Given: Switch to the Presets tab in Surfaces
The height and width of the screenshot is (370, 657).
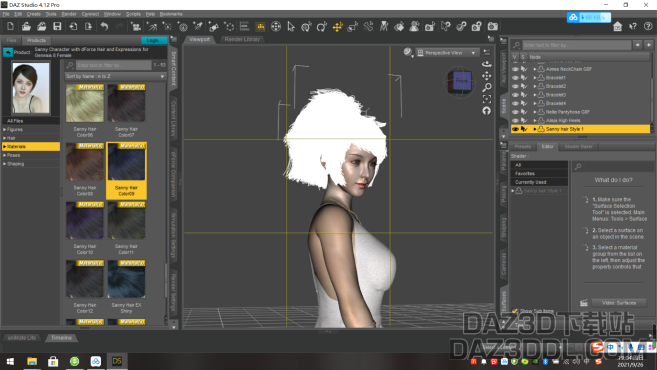Looking at the screenshot, I should (x=522, y=147).
